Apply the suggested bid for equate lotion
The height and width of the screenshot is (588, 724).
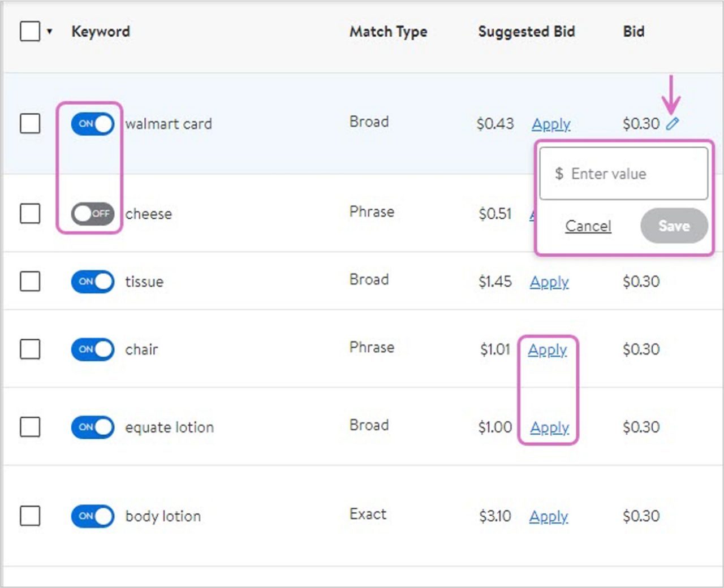coord(549,428)
